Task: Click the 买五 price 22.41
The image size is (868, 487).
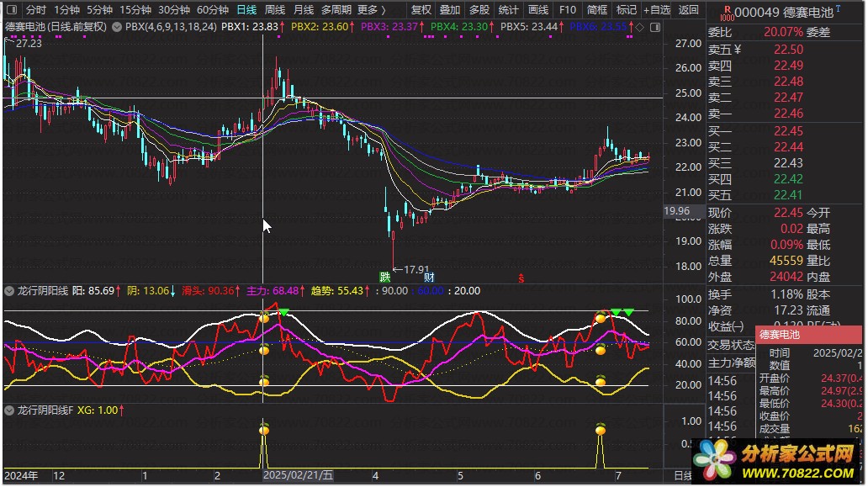Action: (788, 195)
